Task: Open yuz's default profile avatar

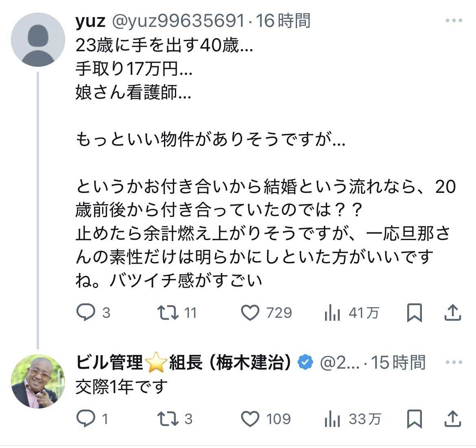Action: (x=38, y=39)
